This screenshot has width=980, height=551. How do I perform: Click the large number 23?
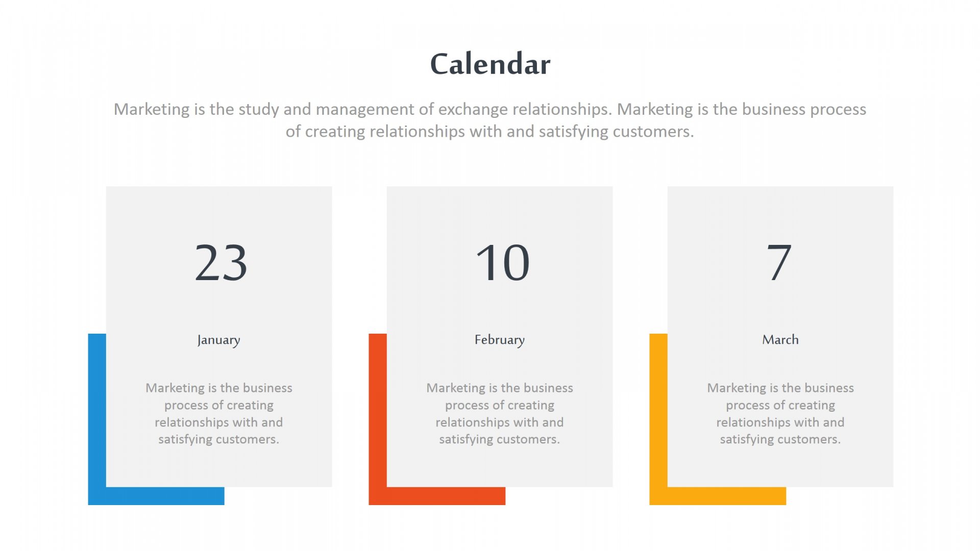coord(221,262)
